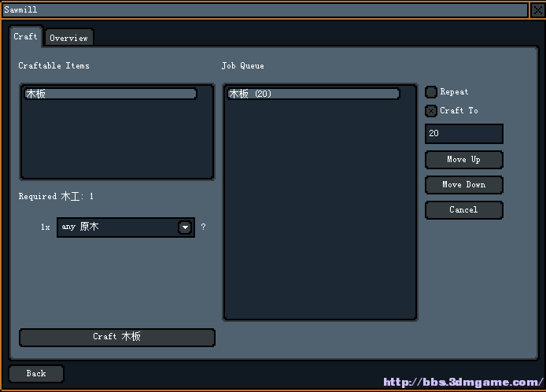Move the queued job up
Viewport: 546px width, 392px height.
point(464,160)
